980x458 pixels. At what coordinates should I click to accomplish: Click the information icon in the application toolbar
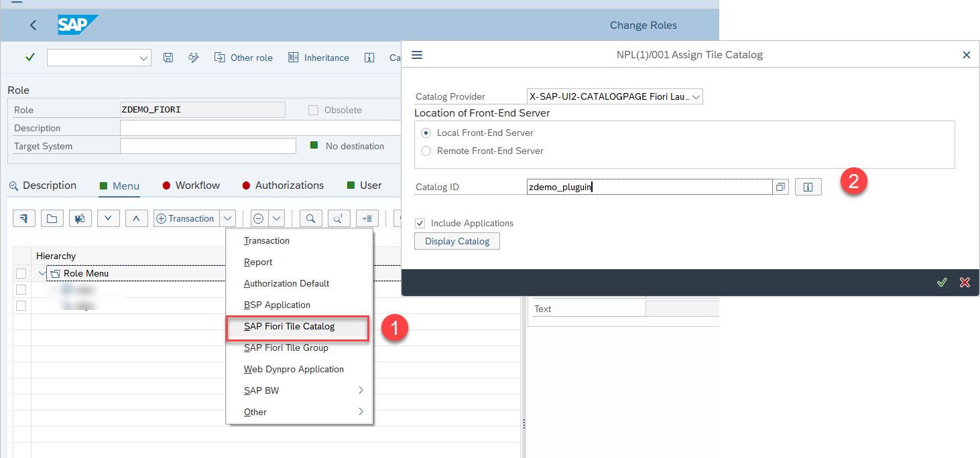[x=369, y=58]
